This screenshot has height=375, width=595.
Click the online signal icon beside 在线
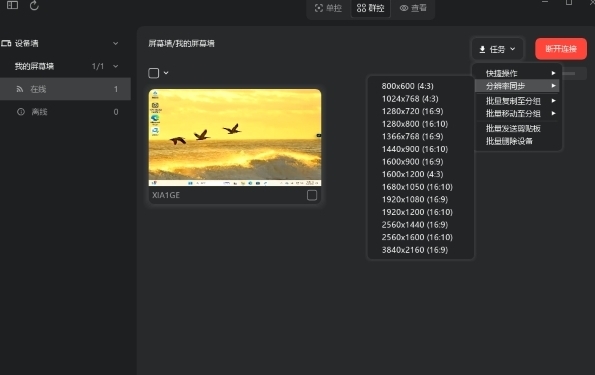tap(20, 89)
